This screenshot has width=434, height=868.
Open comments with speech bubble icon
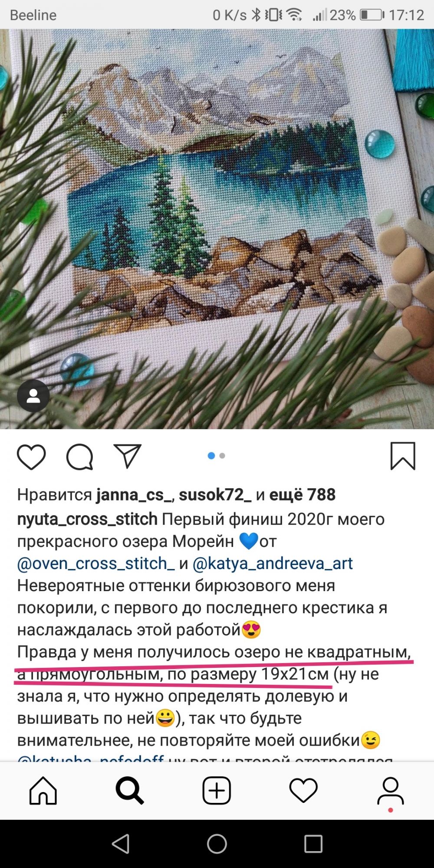pyautogui.click(x=80, y=457)
